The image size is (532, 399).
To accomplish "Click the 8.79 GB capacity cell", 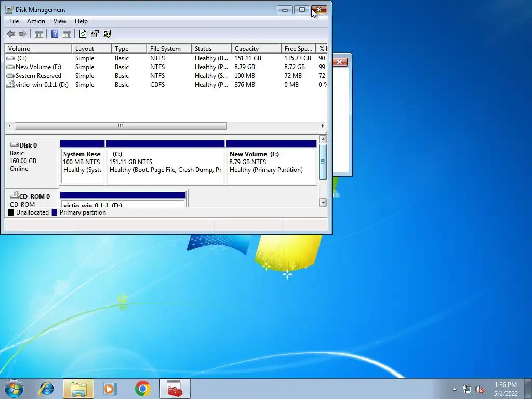I will pos(245,67).
